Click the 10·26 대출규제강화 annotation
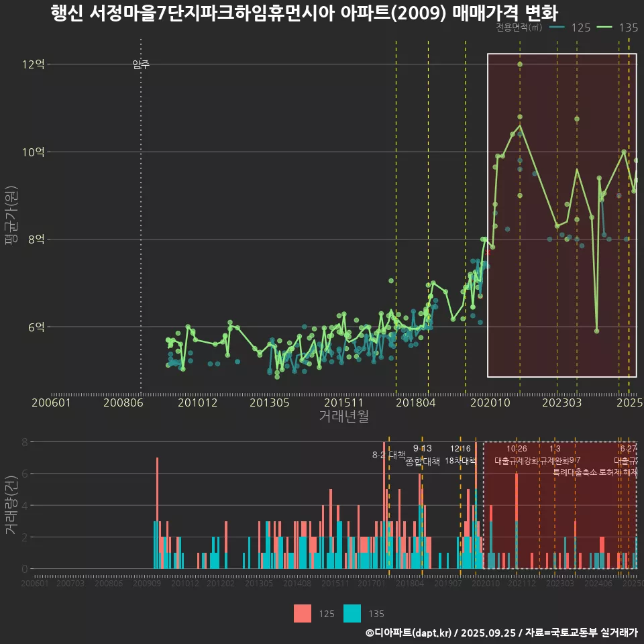 click(517, 455)
